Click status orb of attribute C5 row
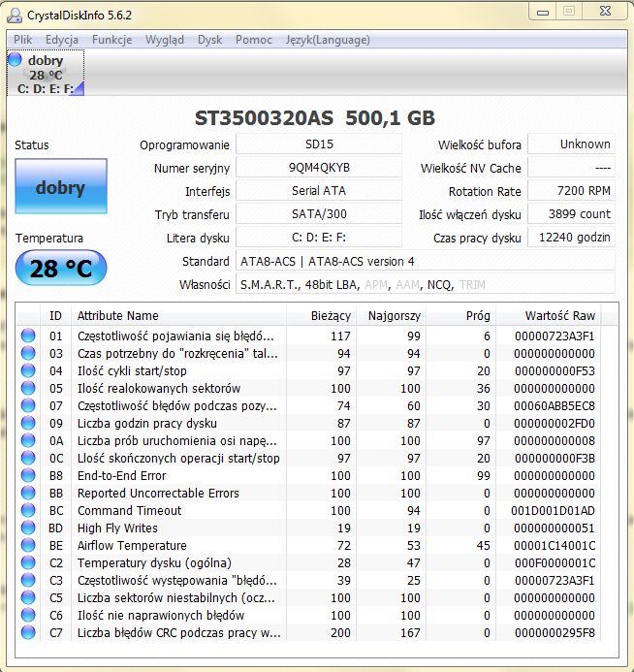The height and width of the screenshot is (672, 634). [28, 598]
